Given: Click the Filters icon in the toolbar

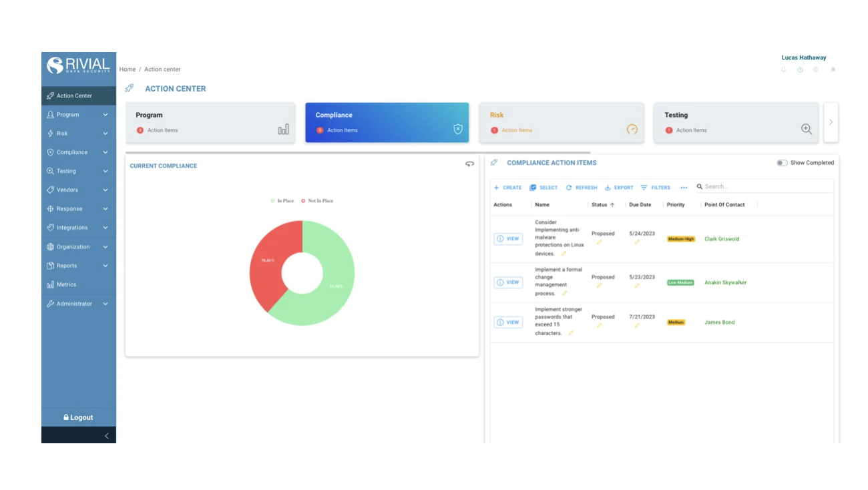Looking at the screenshot, I should (644, 188).
